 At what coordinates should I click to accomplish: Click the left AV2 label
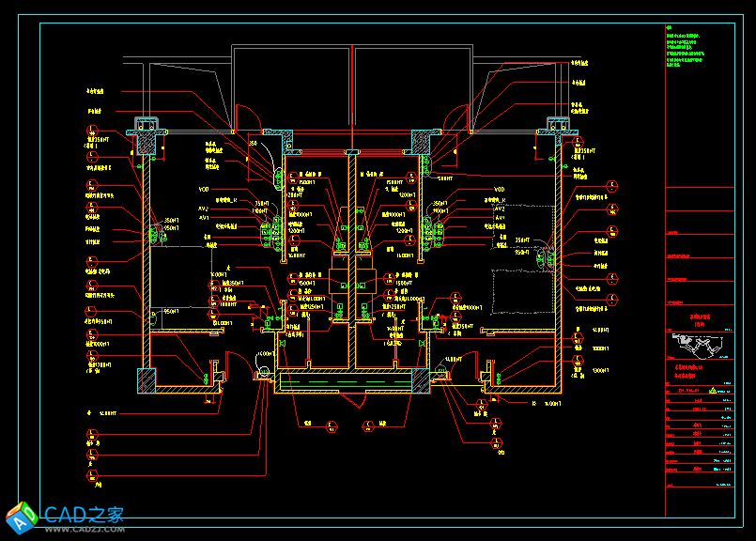204,209
